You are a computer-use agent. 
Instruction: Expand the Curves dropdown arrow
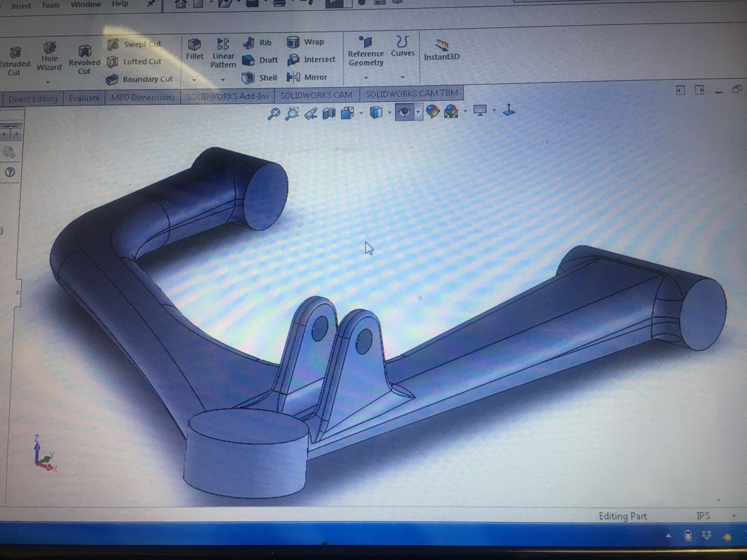[403, 78]
